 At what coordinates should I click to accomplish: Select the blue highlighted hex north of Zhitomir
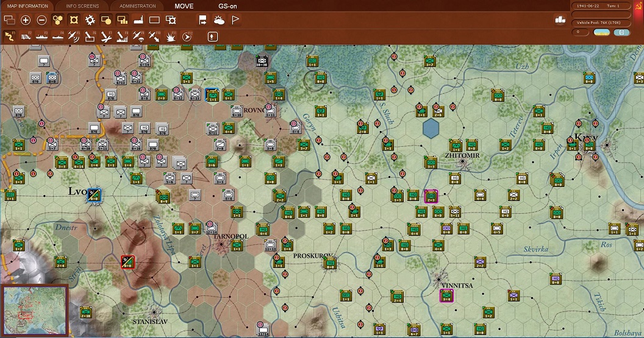(x=431, y=128)
